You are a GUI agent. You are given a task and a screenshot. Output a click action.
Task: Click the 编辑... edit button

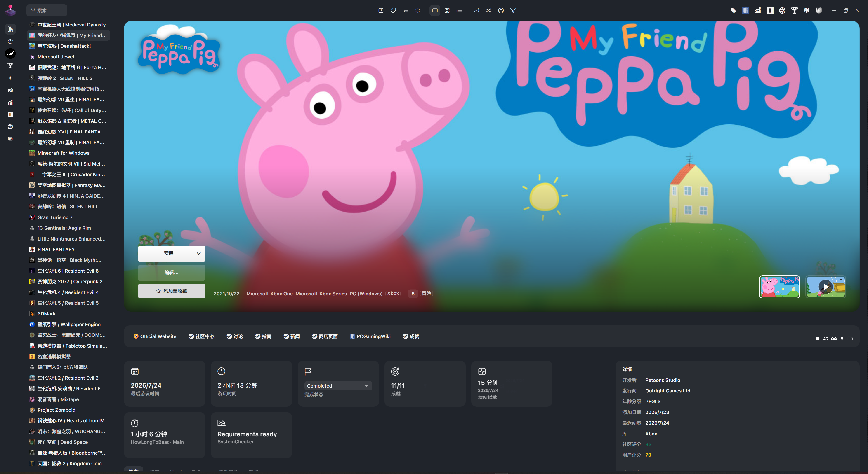[x=171, y=273]
